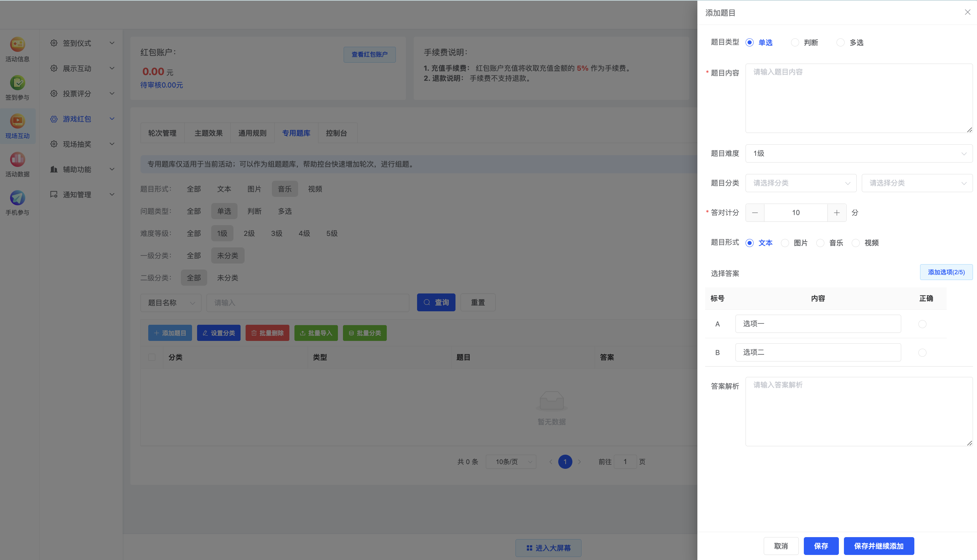Open the 活动信息 panel in the left sidebar
Viewport: 977px width, 560px height.
[17, 49]
